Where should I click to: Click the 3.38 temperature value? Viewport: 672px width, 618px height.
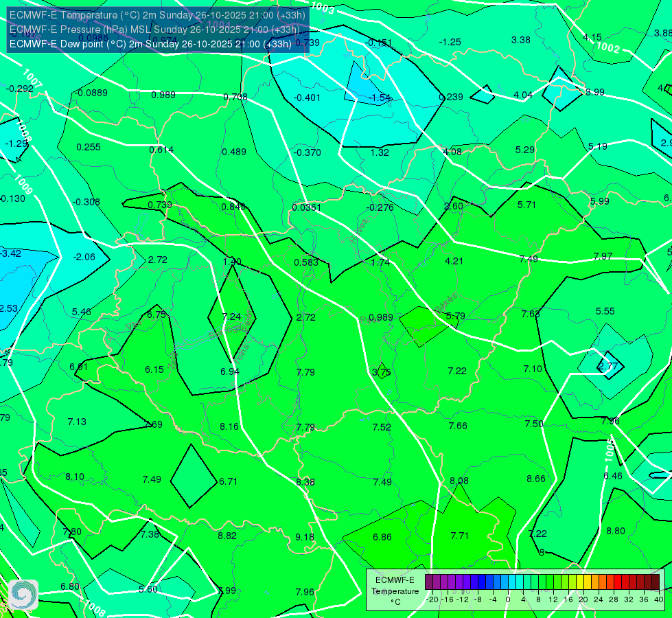pos(521,40)
